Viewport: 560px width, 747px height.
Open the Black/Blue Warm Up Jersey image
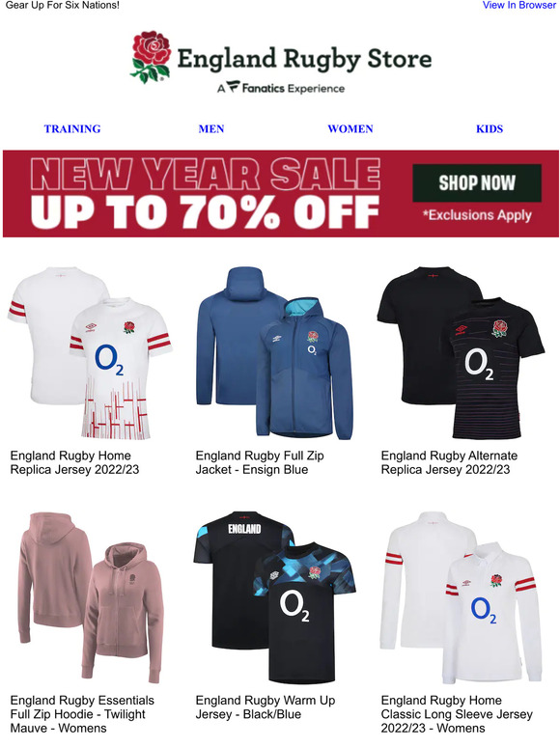click(275, 597)
